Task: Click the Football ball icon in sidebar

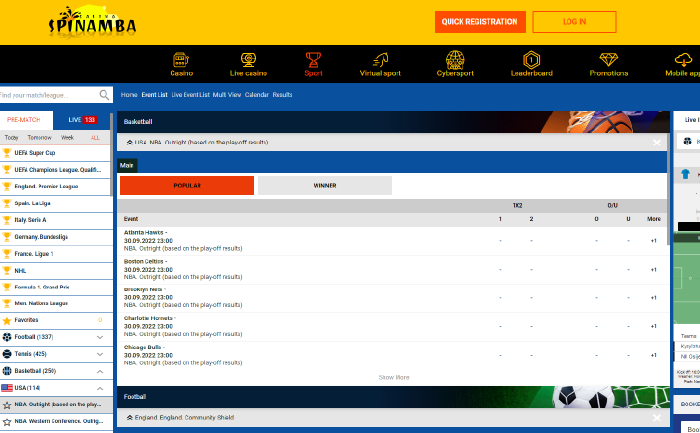Action: click(7, 337)
